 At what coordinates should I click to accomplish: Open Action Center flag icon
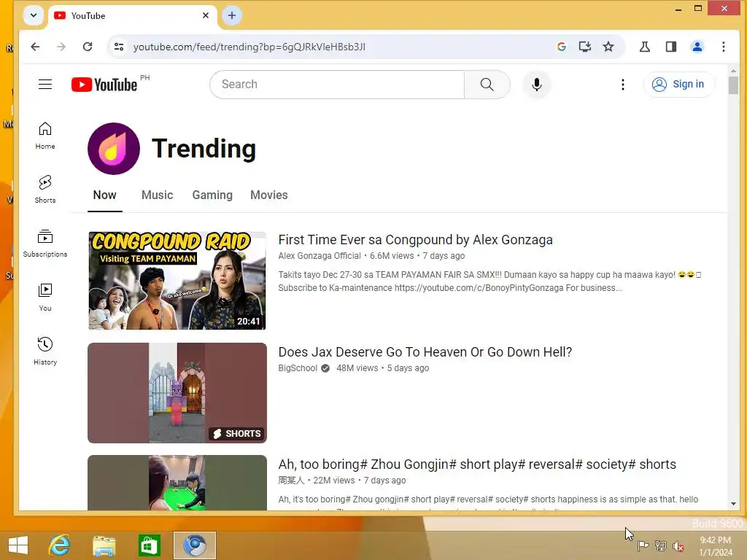[x=643, y=546]
